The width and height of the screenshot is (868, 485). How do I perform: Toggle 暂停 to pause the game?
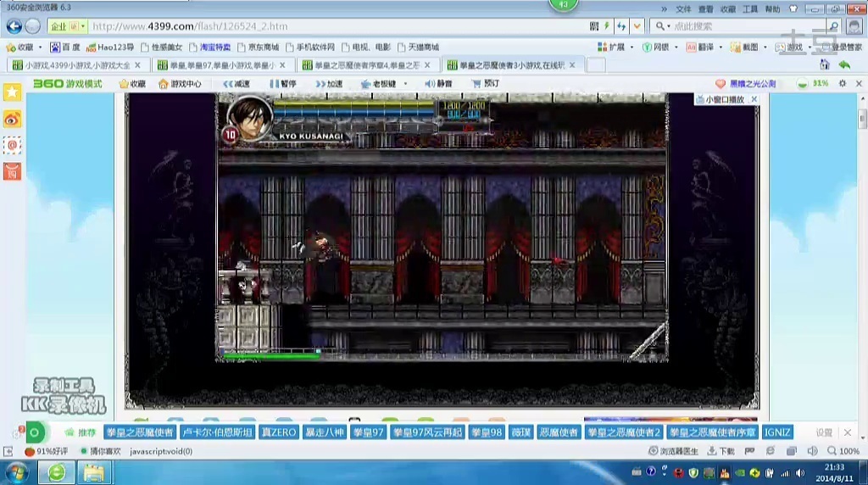coord(283,84)
